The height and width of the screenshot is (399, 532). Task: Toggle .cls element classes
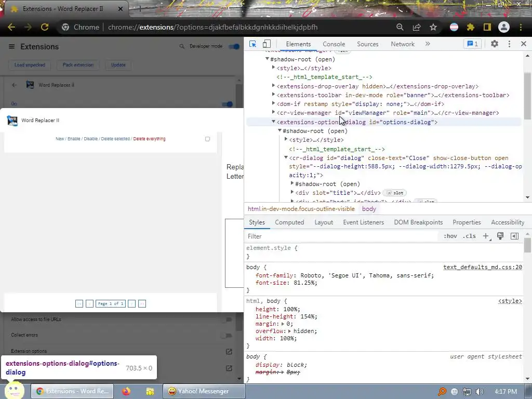pos(469,236)
